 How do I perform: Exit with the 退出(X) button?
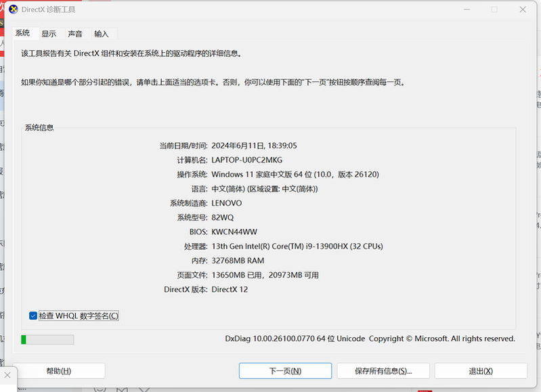click(481, 371)
